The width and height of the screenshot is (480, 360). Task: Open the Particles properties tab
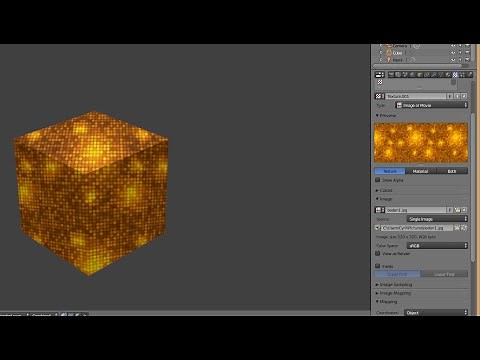462,75
